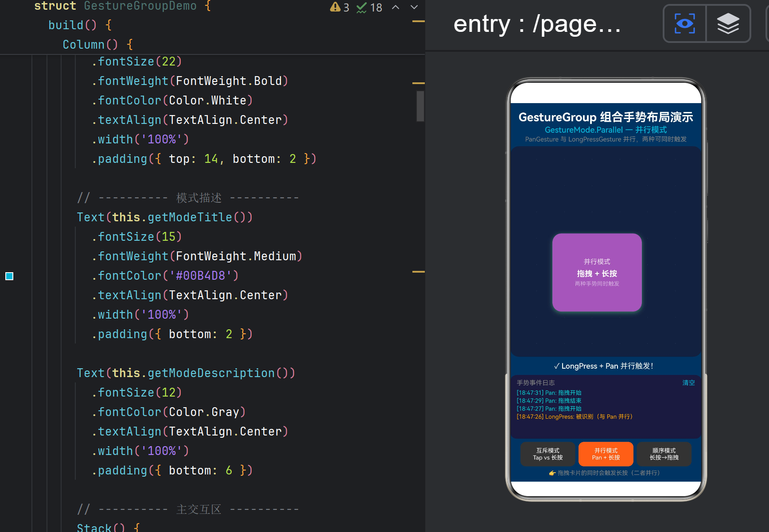Viewport: 769px width, 532px height.
Task: Click the warnings indicator showing 3
Action: coord(340,8)
